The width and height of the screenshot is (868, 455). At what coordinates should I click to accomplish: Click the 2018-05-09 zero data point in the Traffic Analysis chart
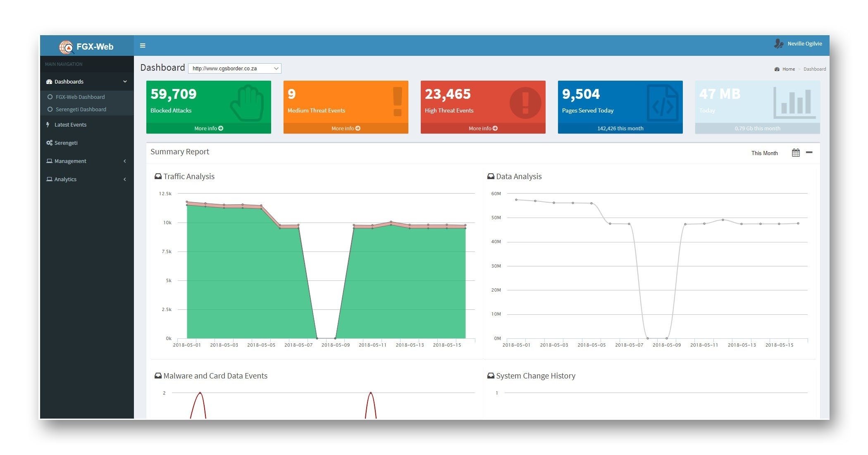point(335,338)
